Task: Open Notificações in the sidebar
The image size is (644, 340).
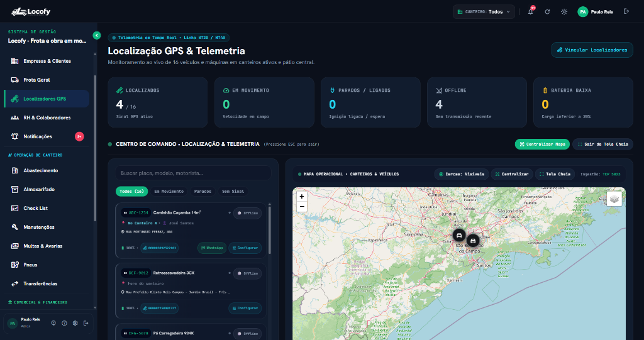Action: (47, 136)
